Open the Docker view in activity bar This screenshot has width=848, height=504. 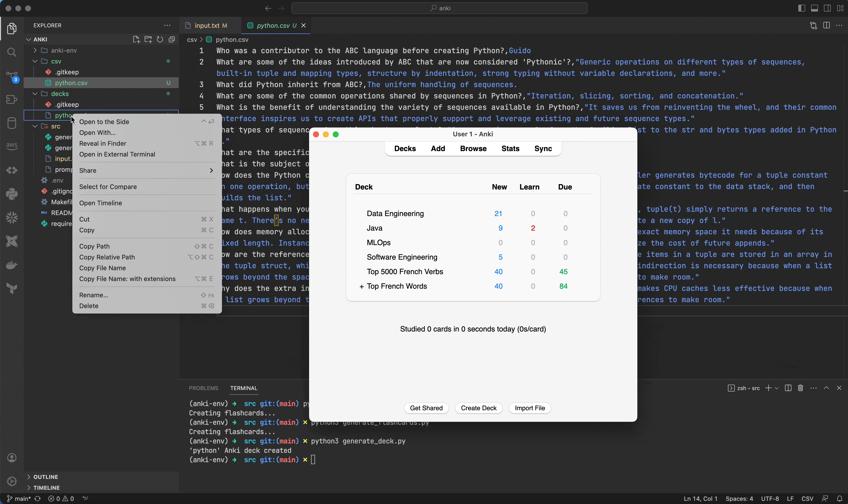pyautogui.click(x=12, y=265)
